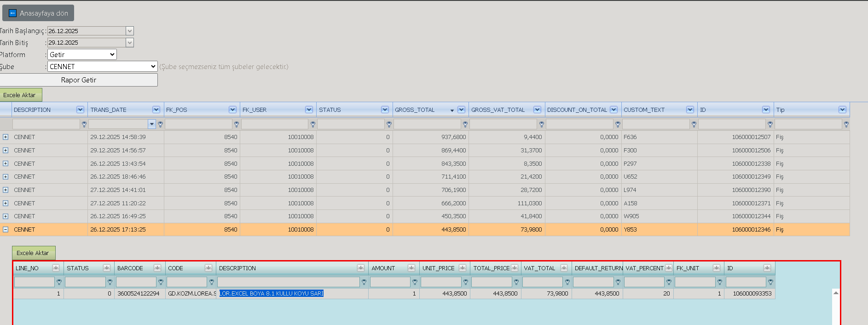Click the Anasayfaya dön button
This screenshot has height=325, width=868.
click(38, 13)
